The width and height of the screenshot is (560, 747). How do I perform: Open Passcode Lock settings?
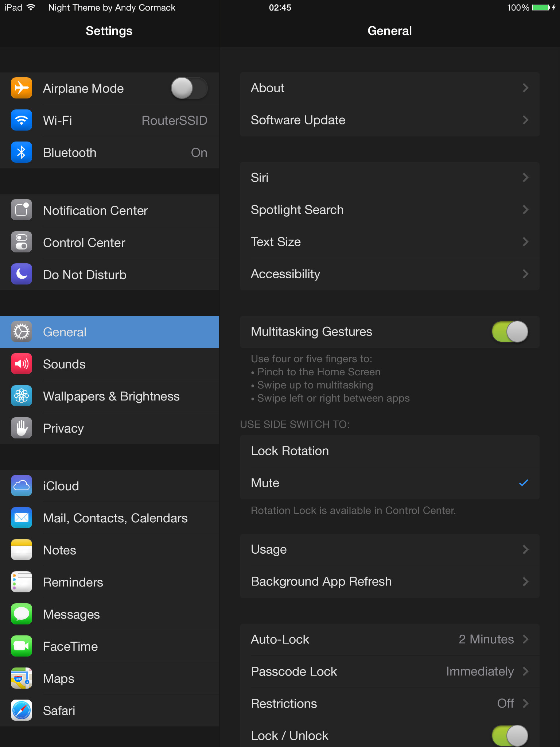click(390, 671)
